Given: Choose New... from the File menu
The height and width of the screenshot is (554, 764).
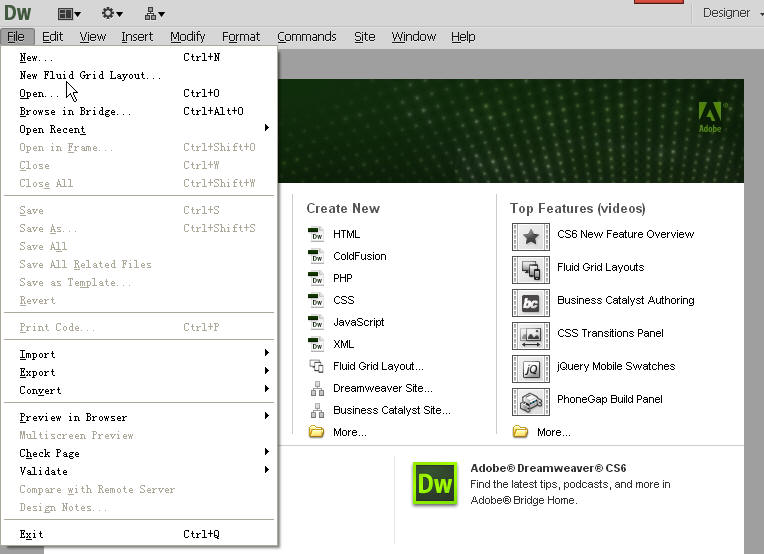Looking at the screenshot, I should click(139, 57).
